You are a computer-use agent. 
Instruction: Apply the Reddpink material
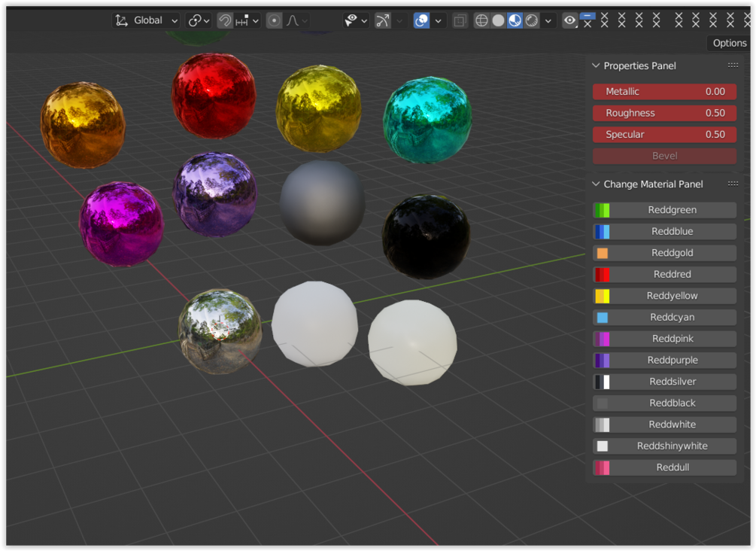click(664, 339)
